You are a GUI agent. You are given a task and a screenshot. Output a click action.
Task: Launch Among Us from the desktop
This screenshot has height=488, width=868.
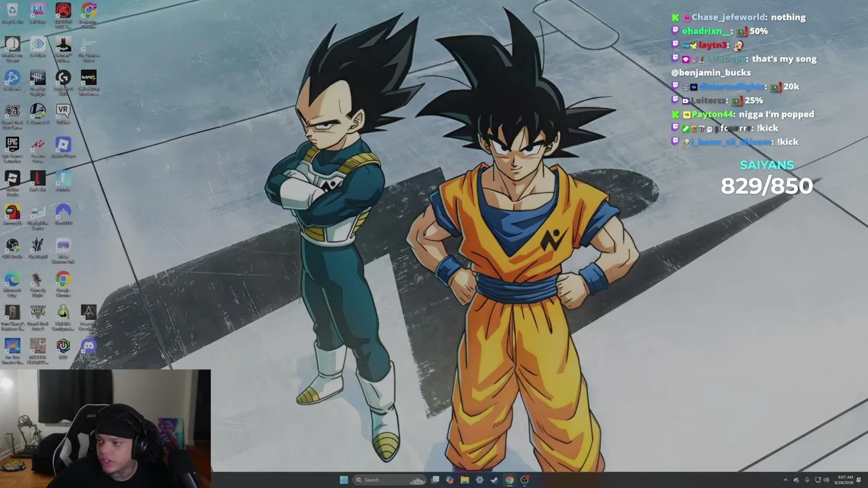[12, 215]
